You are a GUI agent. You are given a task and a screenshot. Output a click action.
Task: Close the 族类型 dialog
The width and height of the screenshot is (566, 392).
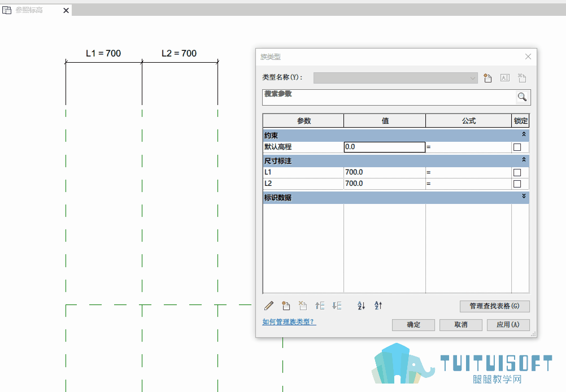click(528, 56)
